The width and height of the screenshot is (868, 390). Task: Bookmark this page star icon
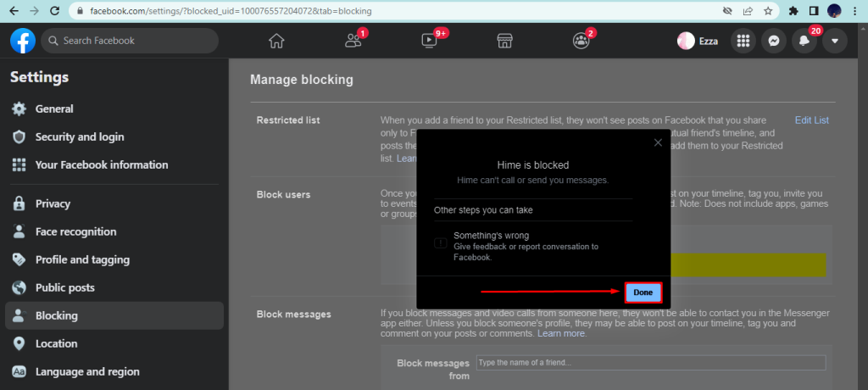(768, 10)
